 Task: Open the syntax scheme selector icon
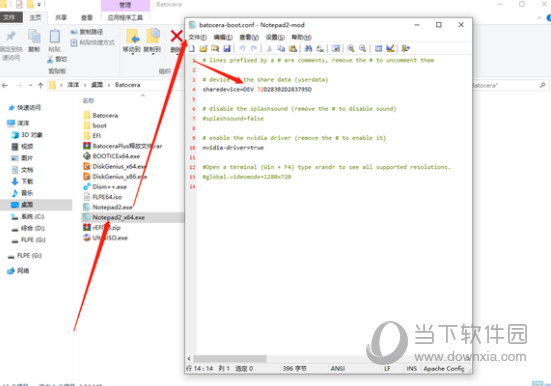[378, 49]
